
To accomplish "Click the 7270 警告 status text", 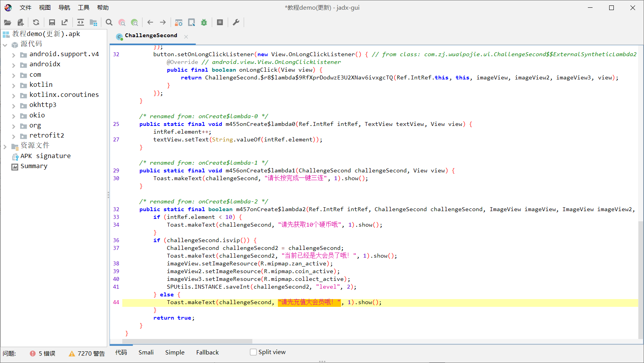I will click(91, 353).
